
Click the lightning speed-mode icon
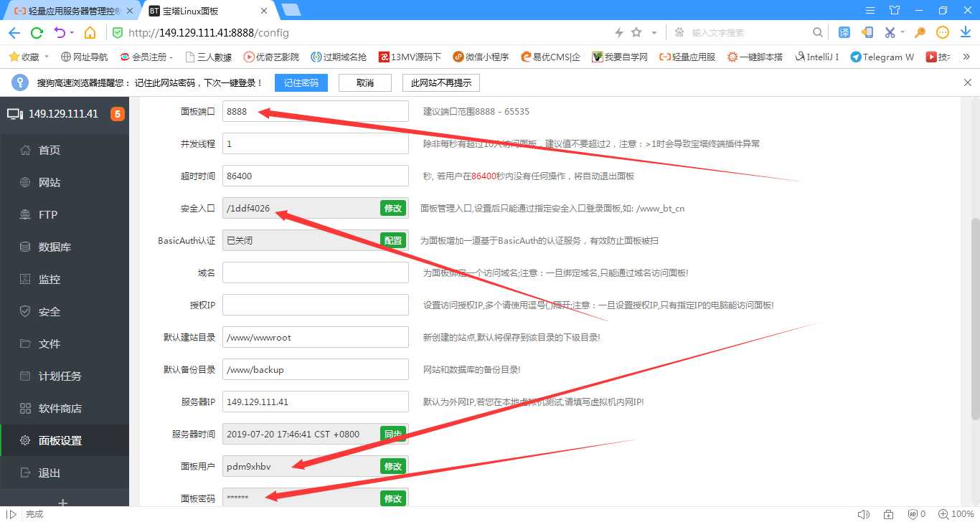(619, 32)
